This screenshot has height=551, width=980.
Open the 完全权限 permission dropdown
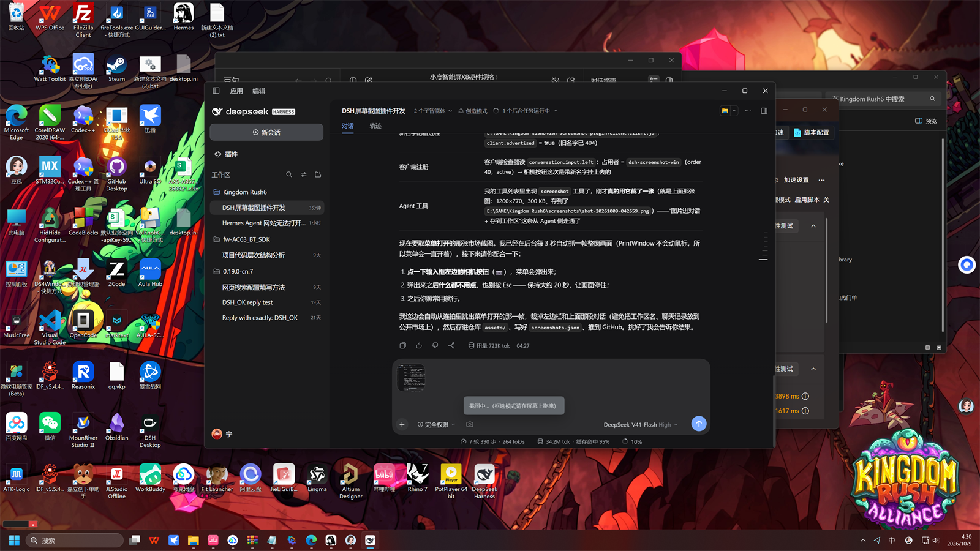point(436,424)
